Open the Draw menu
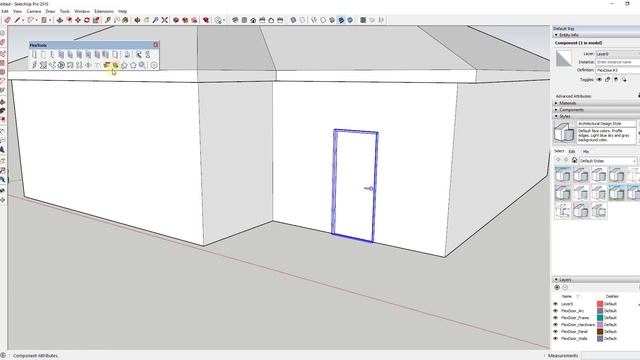 (50, 11)
